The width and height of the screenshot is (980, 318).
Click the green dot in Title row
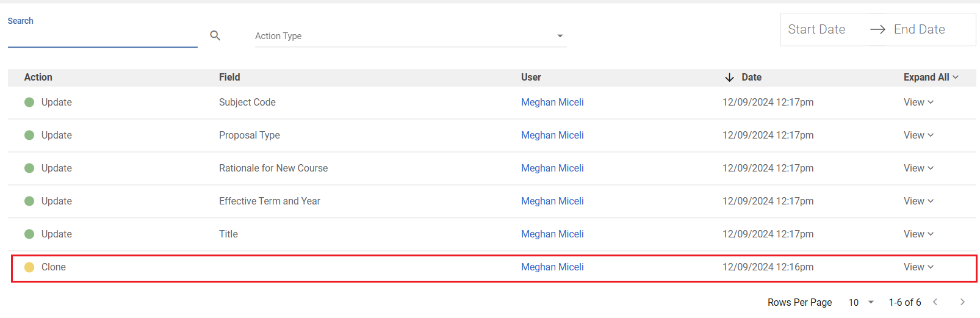pyautogui.click(x=29, y=234)
